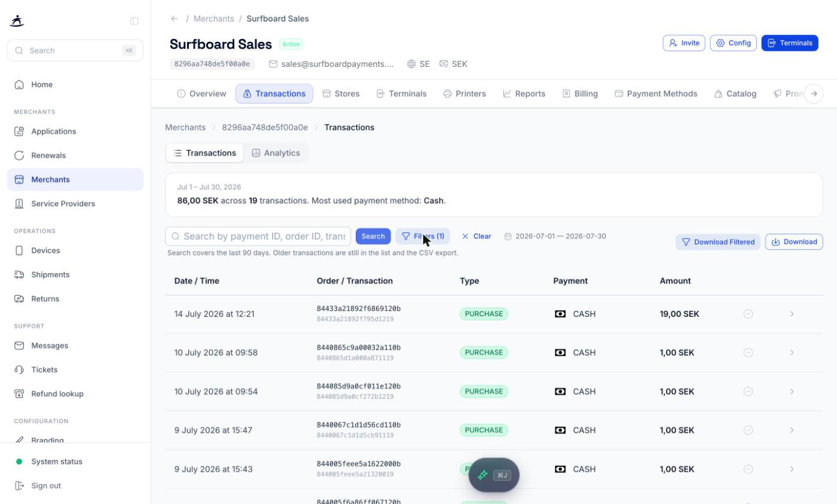This screenshot has height=504, width=837.
Task: Open Renewals in the sidebar
Action: (x=75, y=155)
